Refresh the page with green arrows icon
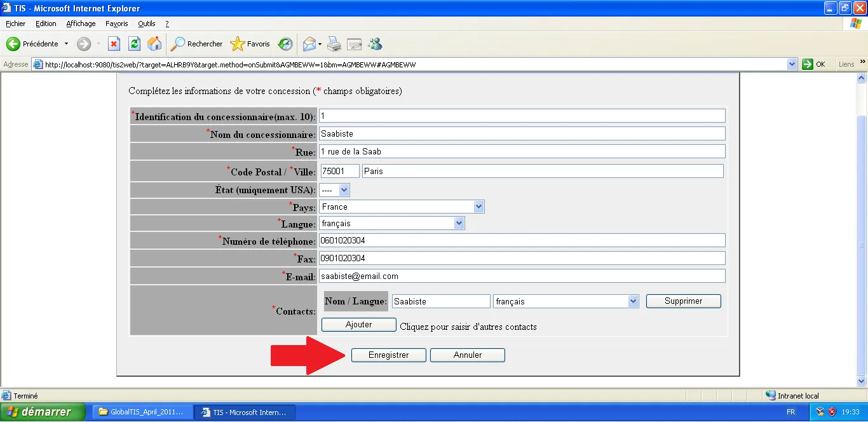This screenshot has width=868, height=422. coord(134,44)
